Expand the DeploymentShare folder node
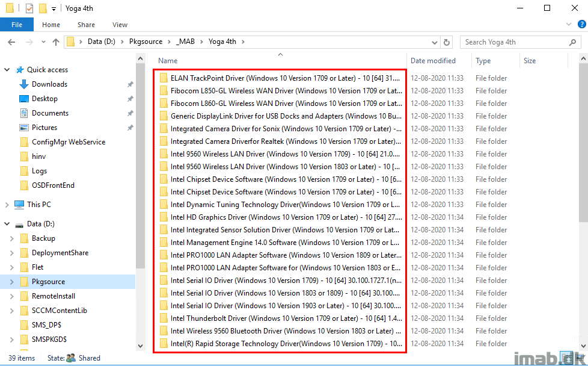 [x=11, y=253]
